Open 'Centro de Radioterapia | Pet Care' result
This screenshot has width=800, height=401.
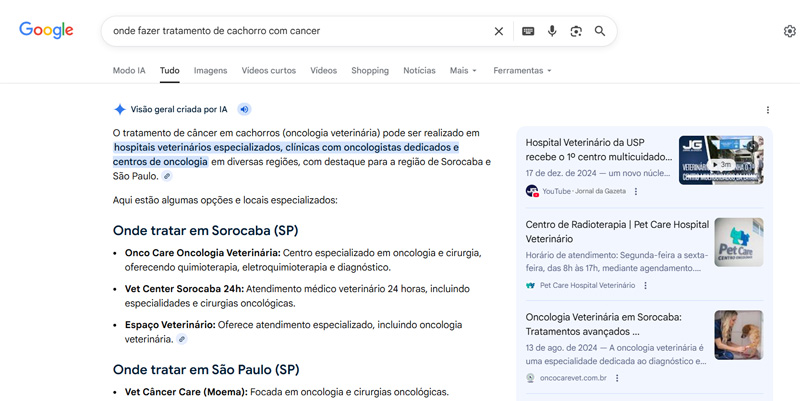(617, 232)
